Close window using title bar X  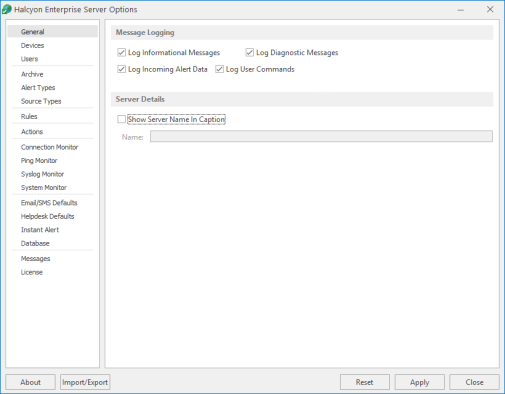point(490,9)
